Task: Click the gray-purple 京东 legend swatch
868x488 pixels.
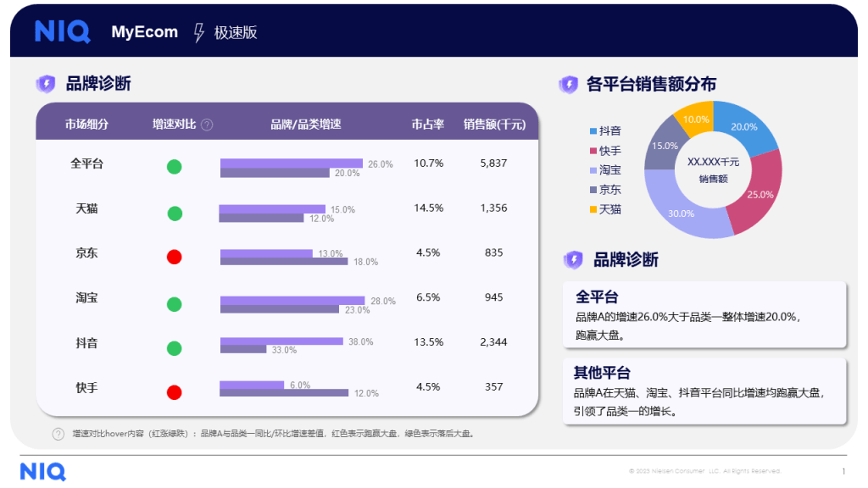Action: point(593,190)
